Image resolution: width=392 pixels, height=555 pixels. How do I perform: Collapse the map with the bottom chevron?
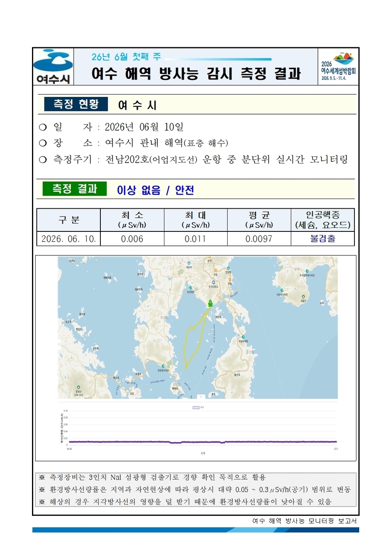tap(201, 396)
